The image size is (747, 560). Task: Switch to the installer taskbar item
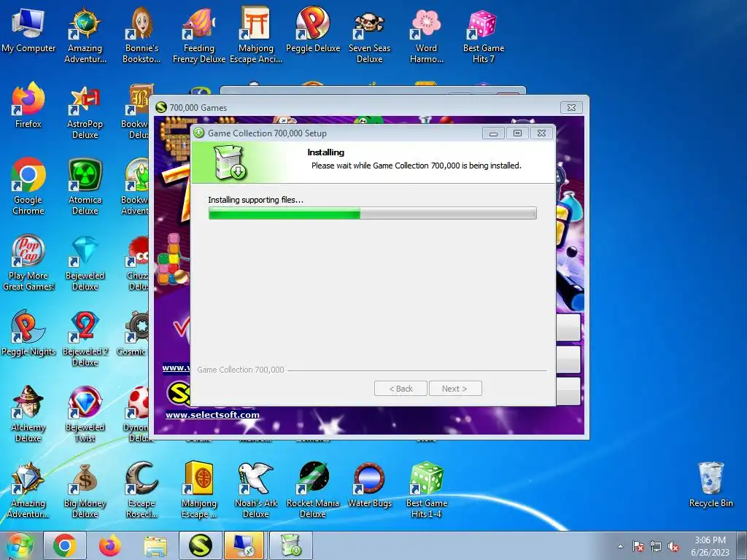tap(290, 545)
